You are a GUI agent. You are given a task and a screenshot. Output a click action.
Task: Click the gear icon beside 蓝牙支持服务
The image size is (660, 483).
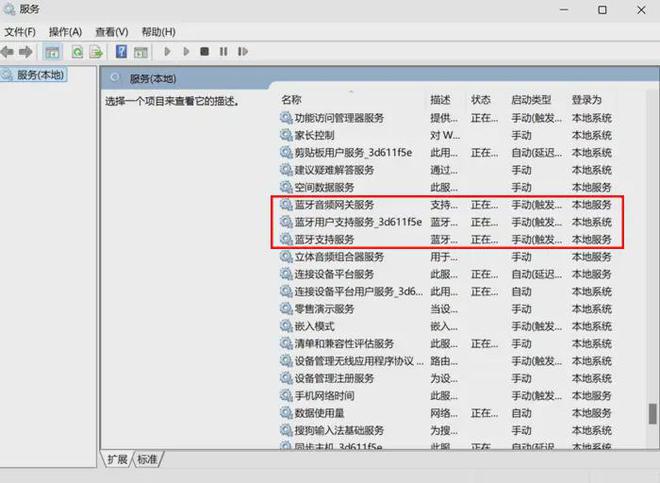coord(286,239)
